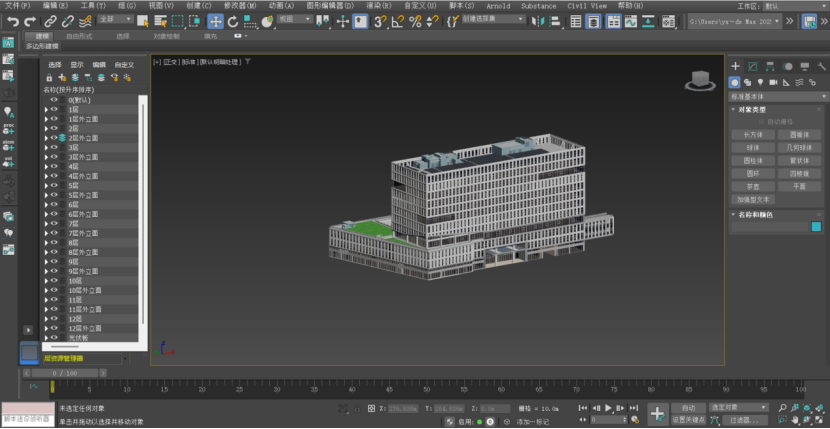Open the 修改器(M) menu
Image resolution: width=830 pixels, height=429 pixels.
pyautogui.click(x=240, y=5)
